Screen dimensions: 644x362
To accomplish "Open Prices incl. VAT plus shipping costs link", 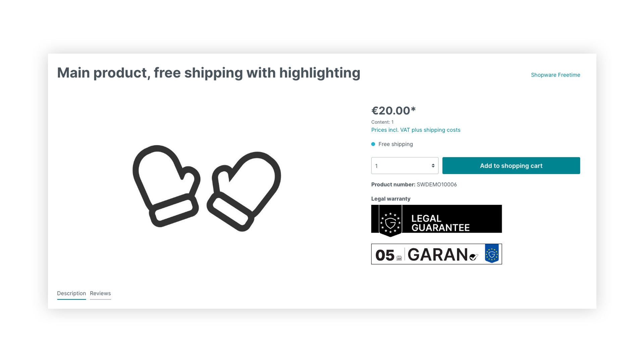I will pyautogui.click(x=416, y=130).
